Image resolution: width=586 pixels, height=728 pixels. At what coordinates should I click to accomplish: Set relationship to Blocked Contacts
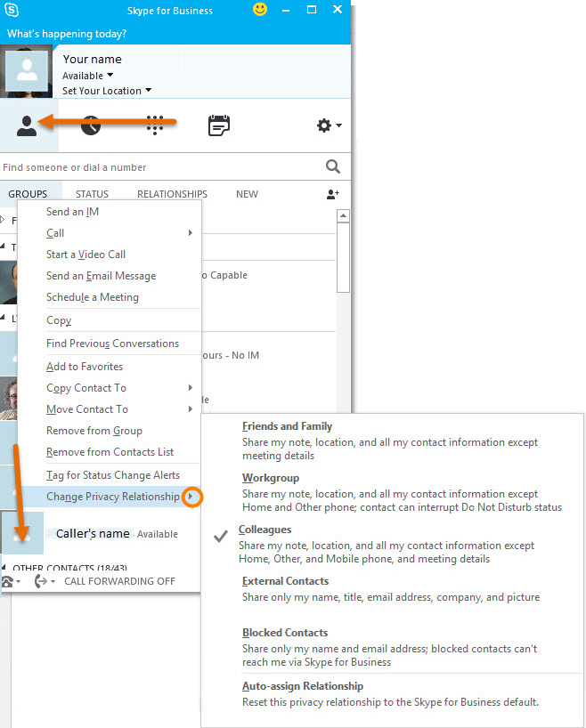point(285,633)
